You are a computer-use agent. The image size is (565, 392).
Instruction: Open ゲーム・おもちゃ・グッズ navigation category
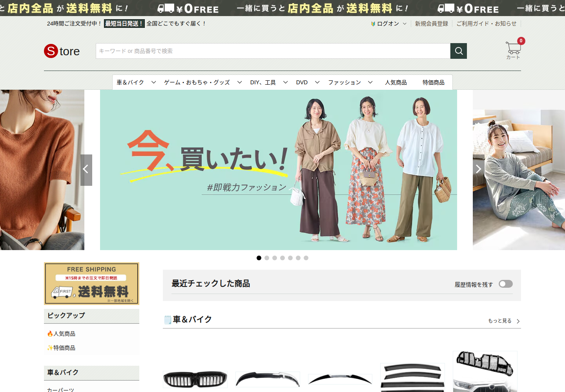pyautogui.click(x=197, y=82)
